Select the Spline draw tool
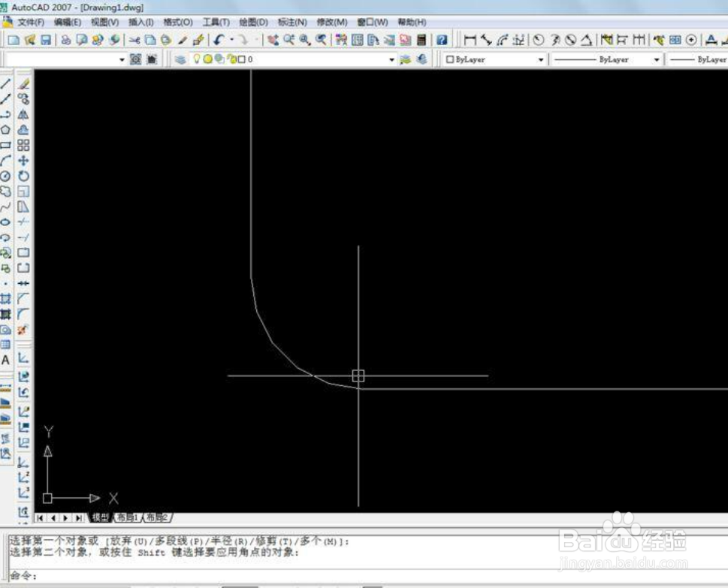Image resolution: width=728 pixels, height=588 pixels. [x=5, y=207]
